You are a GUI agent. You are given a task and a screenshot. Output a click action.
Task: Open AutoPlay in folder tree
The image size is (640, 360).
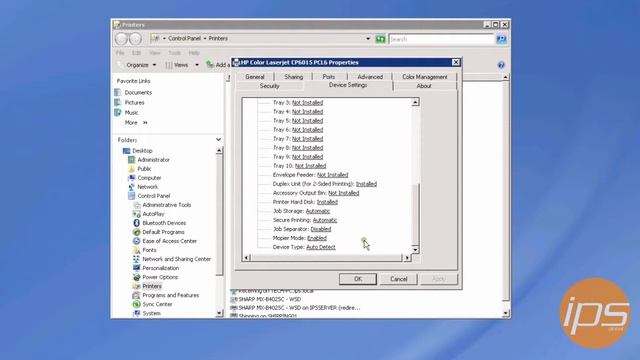click(x=153, y=214)
